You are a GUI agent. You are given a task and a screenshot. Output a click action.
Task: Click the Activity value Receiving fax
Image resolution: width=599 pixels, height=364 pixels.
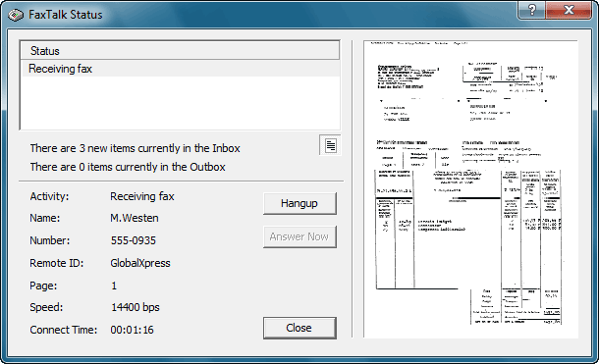point(142,196)
